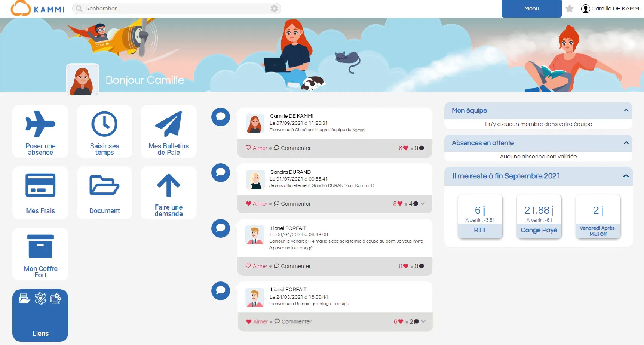Click the Faire une demande arrow tile
Image resolution: width=644 pixels, height=345 pixels.
tap(168, 192)
